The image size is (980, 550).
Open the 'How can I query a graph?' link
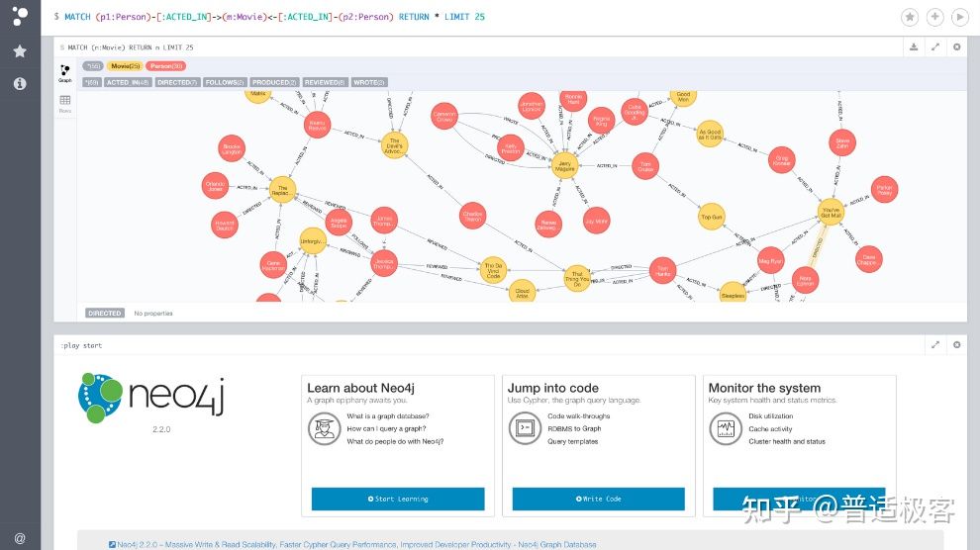pos(386,428)
